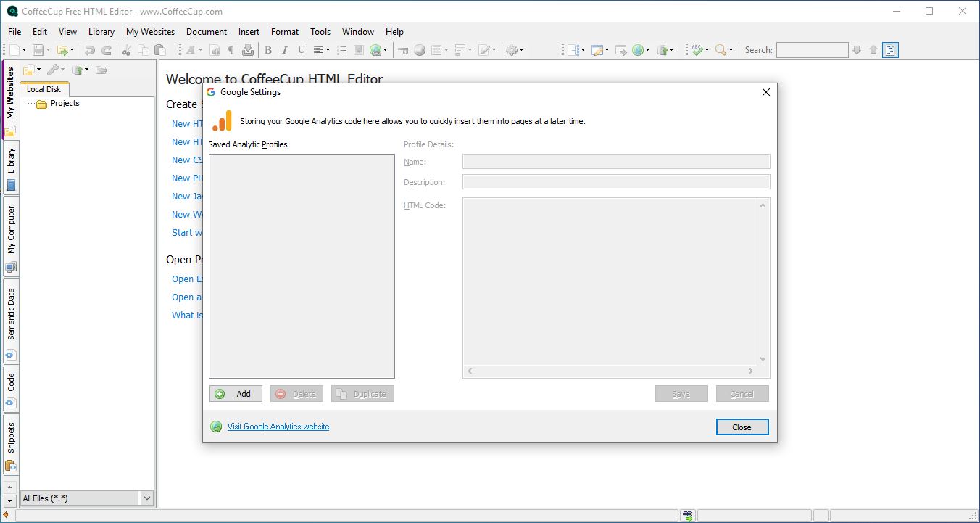Click the paragraph mark icon
The height and width of the screenshot is (523, 980).
pyautogui.click(x=231, y=50)
